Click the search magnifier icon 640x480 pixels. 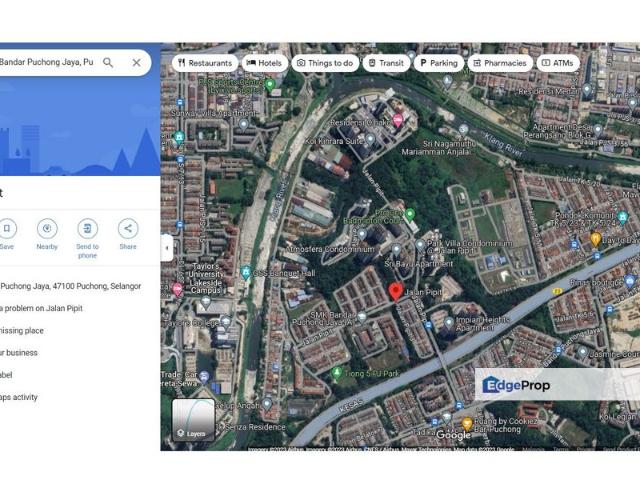point(108,63)
